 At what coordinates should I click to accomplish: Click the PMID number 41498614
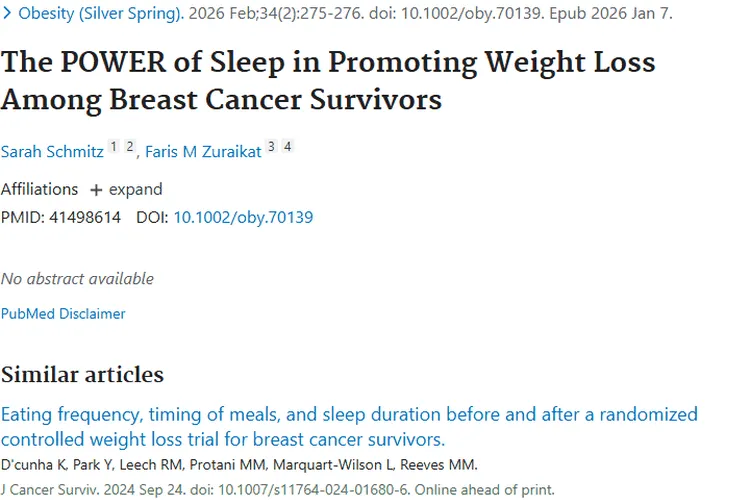[84, 216]
